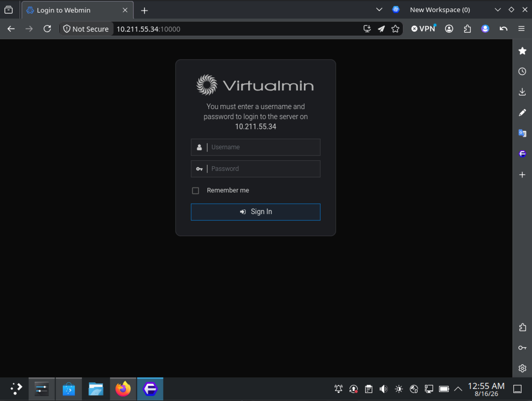
Task: Show hidden system tray icons arrow
Action: coord(458,389)
